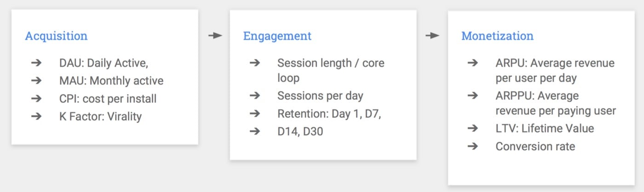644x192 pixels.
Task: Select the DAU: Daily Active text
Action: [103, 63]
